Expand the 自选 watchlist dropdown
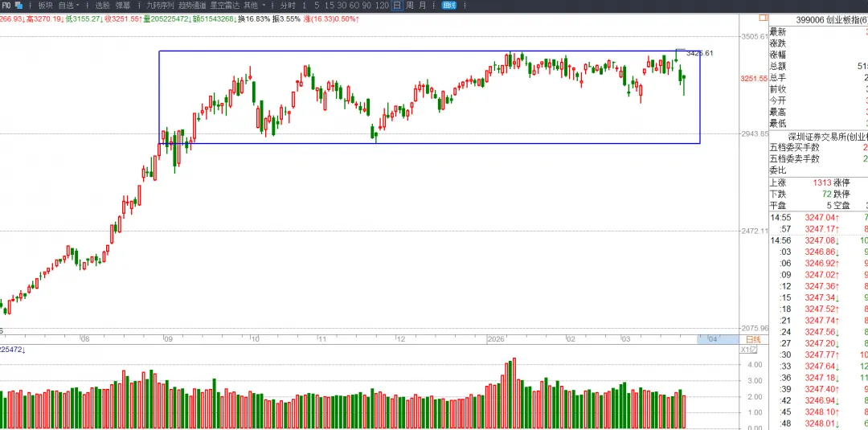The width and height of the screenshot is (868, 430). pyautogui.click(x=68, y=6)
